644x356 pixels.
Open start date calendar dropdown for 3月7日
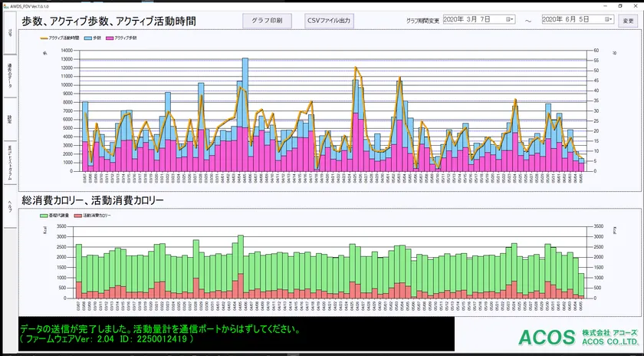[511, 20]
